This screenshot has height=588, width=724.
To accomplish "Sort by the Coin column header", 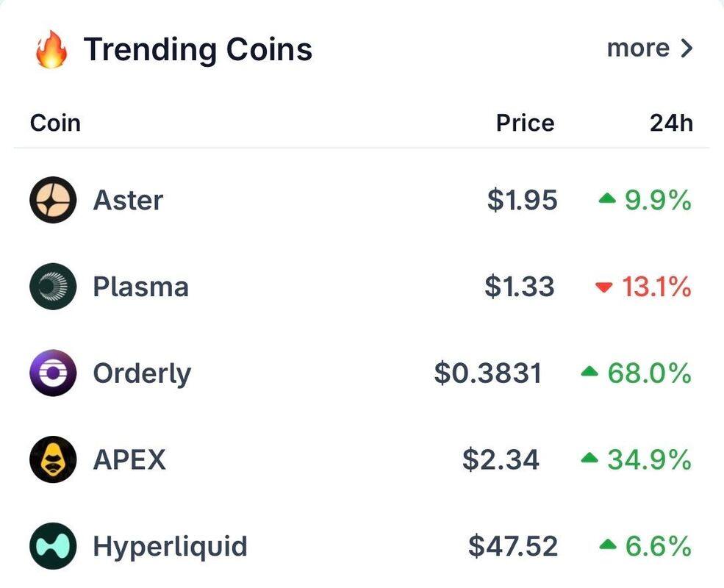I will [55, 123].
